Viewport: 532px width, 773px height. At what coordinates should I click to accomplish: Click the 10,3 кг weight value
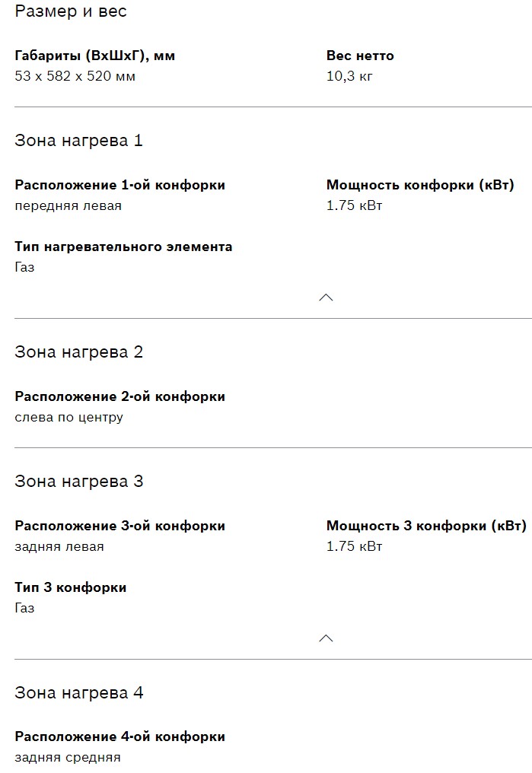click(349, 76)
